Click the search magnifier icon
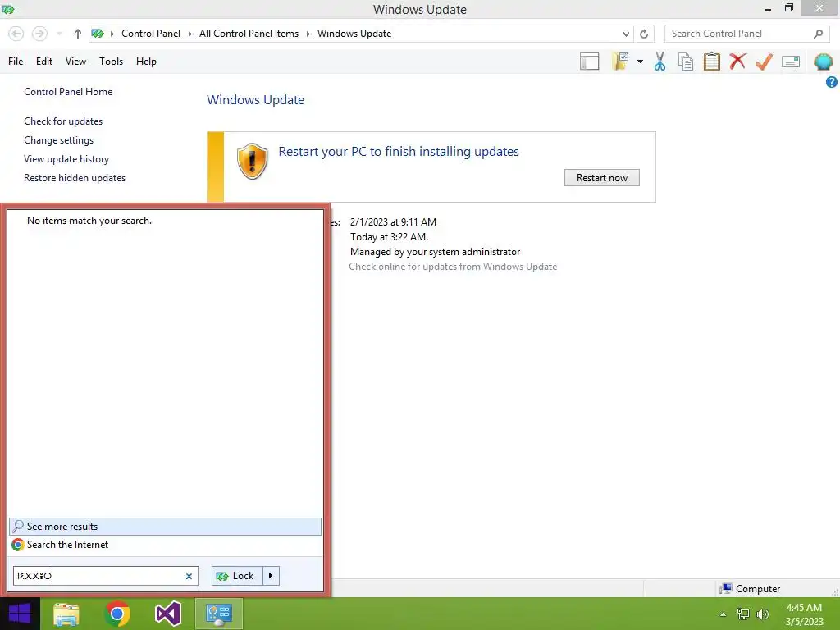The height and width of the screenshot is (630, 840). (x=818, y=34)
